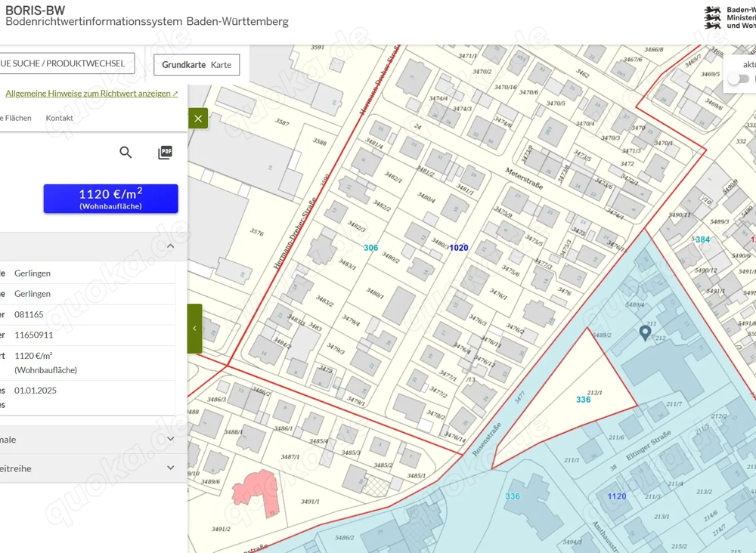Switch to the Kontakt tab
The width and height of the screenshot is (756, 553).
click(59, 118)
